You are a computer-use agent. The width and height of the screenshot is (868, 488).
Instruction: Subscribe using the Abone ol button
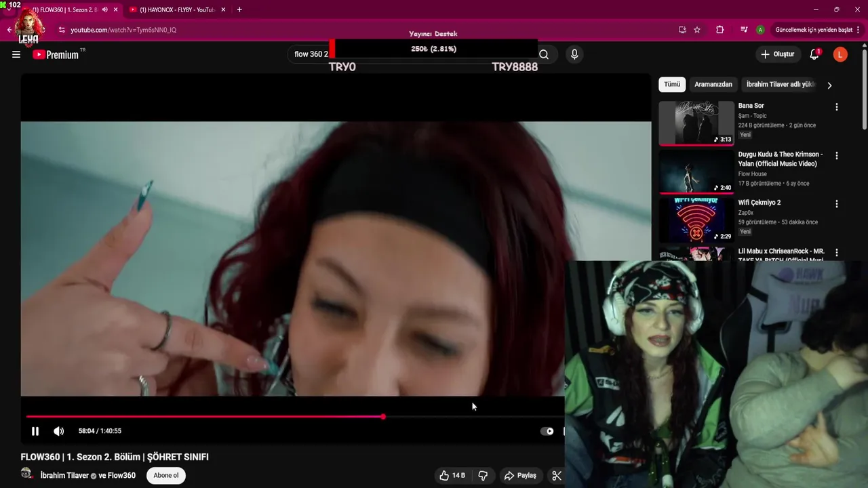tap(166, 475)
